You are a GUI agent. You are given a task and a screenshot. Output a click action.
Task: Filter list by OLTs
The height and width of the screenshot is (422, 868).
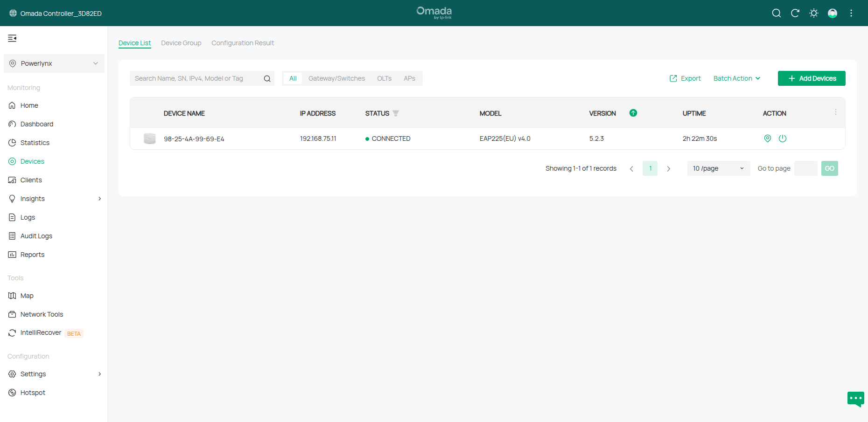click(385, 78)
